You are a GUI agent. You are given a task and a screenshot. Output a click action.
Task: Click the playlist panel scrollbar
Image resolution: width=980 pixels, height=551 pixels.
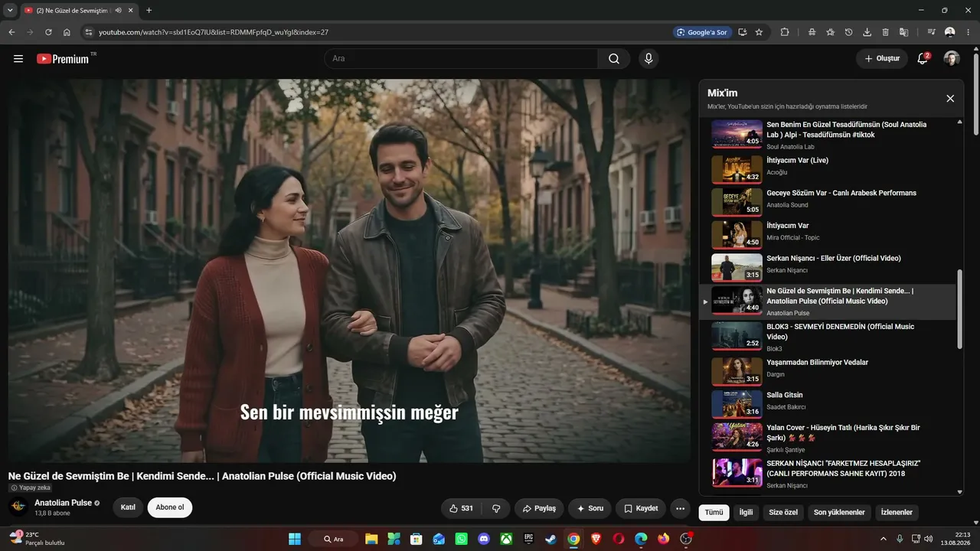pyautogui.click(x=960, y=309)
